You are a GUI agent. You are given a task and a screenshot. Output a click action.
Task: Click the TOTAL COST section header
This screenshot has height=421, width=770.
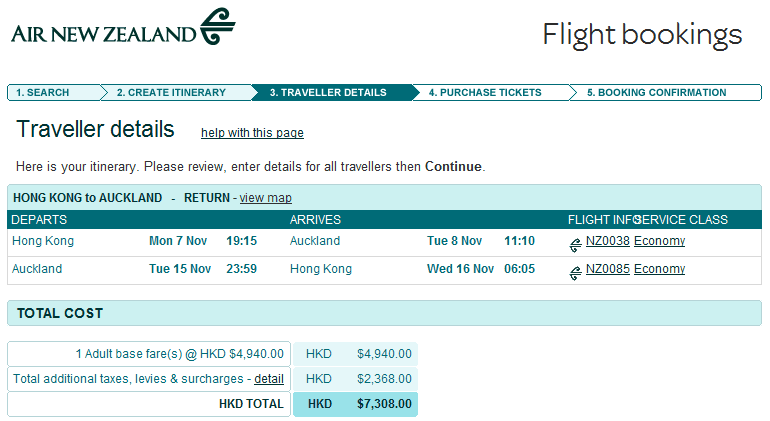(60, 313)
